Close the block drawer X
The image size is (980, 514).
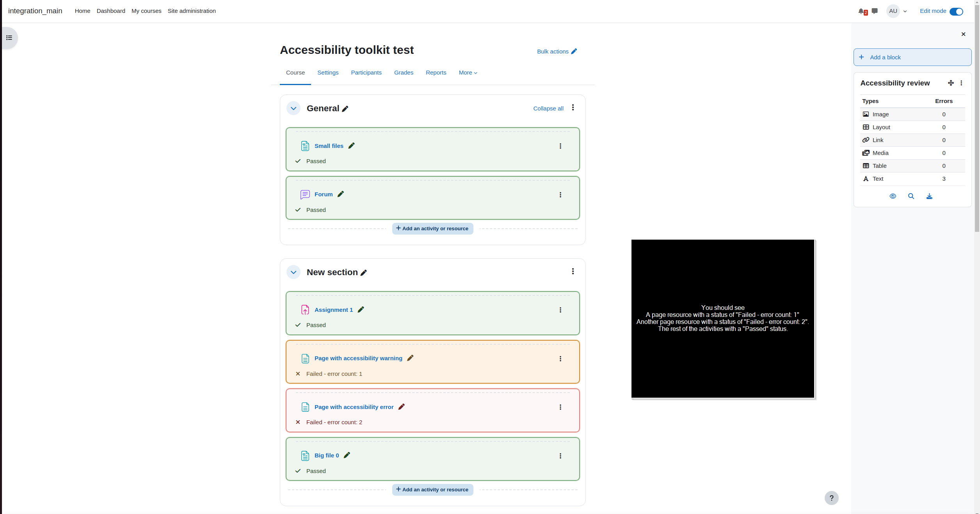coord(963,34)
